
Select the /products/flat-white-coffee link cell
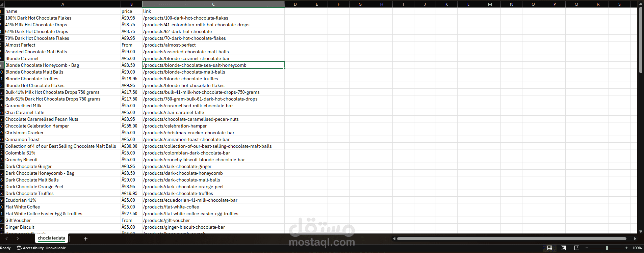pyautogui.click(x=213, y=207)
